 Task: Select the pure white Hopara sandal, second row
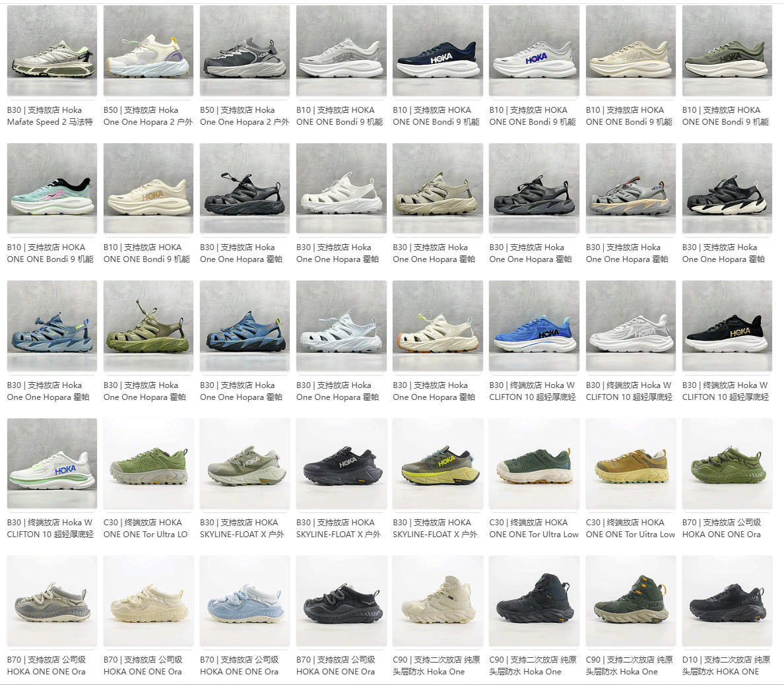(341, 188)
